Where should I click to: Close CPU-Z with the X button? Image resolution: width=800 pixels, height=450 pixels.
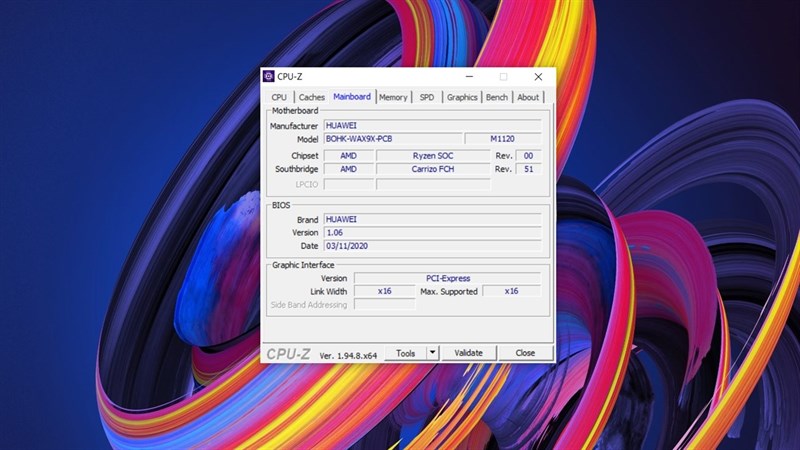point(538,77)
